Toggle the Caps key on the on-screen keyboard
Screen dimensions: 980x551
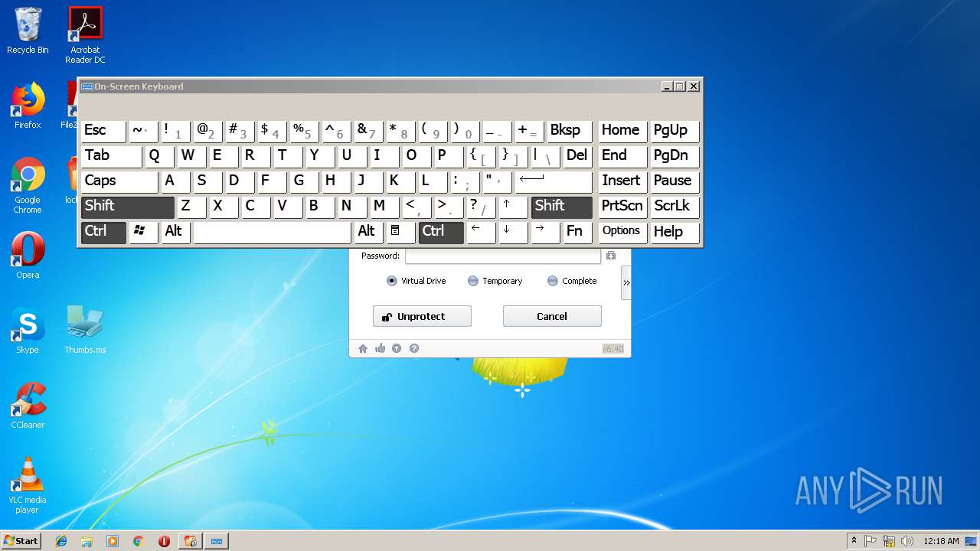pyautogui.click(x=119, y=181)
